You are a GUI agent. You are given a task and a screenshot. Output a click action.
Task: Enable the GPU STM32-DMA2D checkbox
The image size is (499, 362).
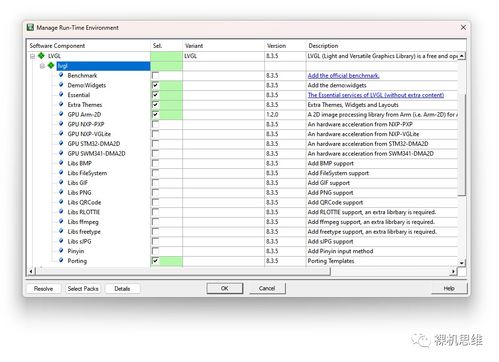155,144
